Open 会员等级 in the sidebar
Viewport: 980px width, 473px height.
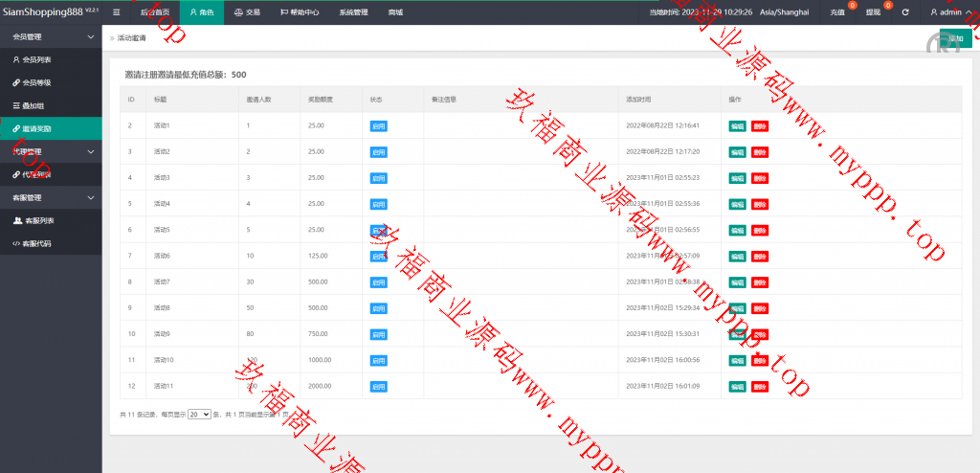[x=37, y=82]
